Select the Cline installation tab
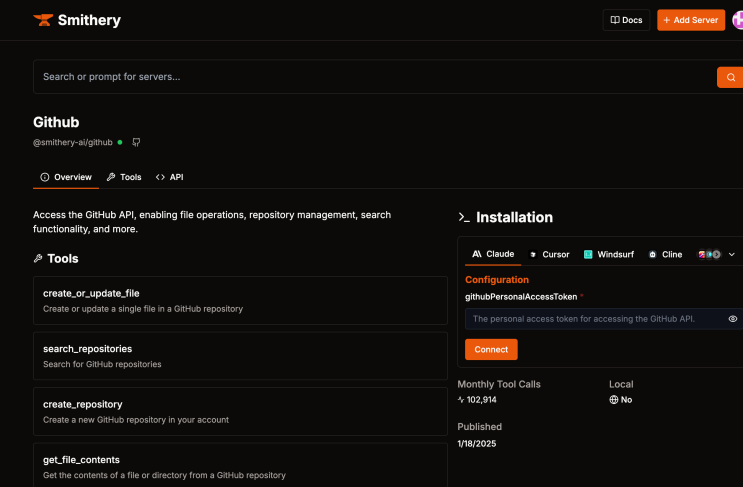Screen dimensions: 743x487 pyautogui.click(x=665, y=254)
